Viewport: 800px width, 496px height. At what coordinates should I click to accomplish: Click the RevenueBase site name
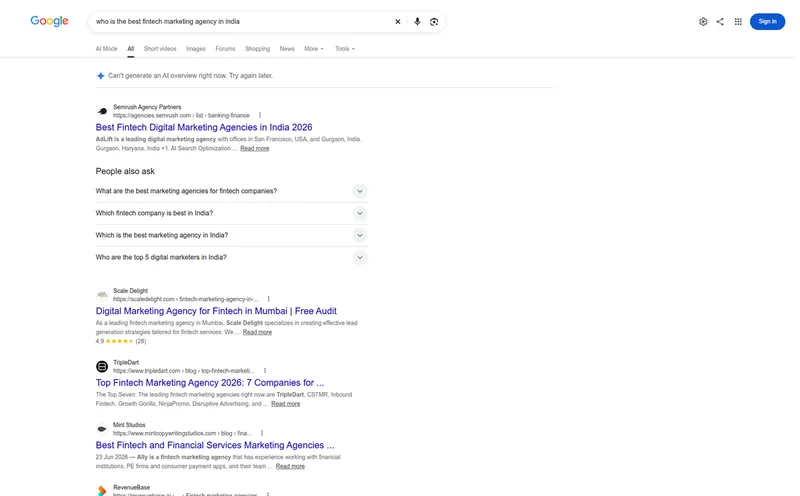[x=132, y=487]
